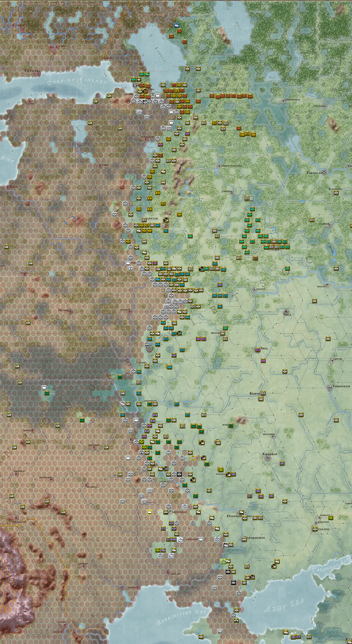The height and width of the screenshot is (644, 352).
Task: Click the Yaroslavl city label
Action: [x=315, y=172]
